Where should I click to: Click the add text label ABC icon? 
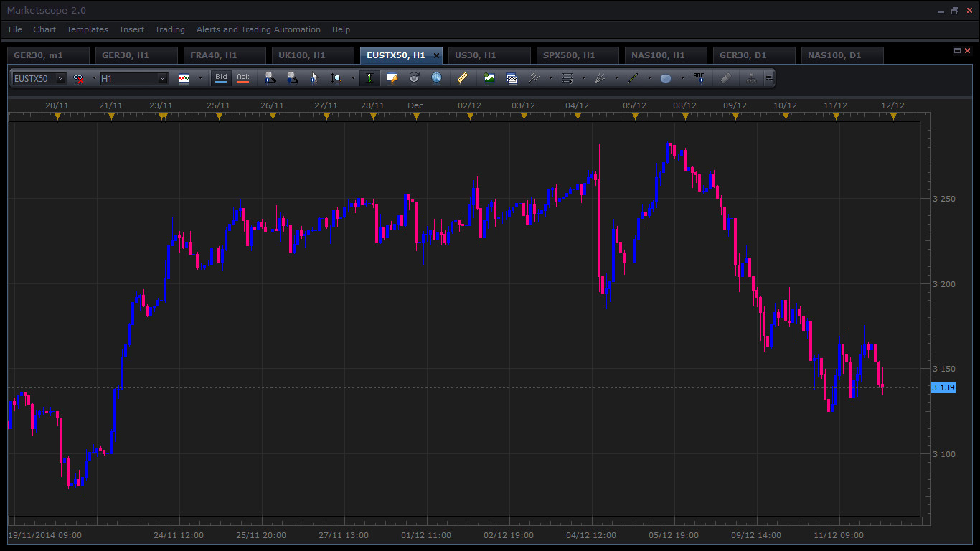coord(699,77)
